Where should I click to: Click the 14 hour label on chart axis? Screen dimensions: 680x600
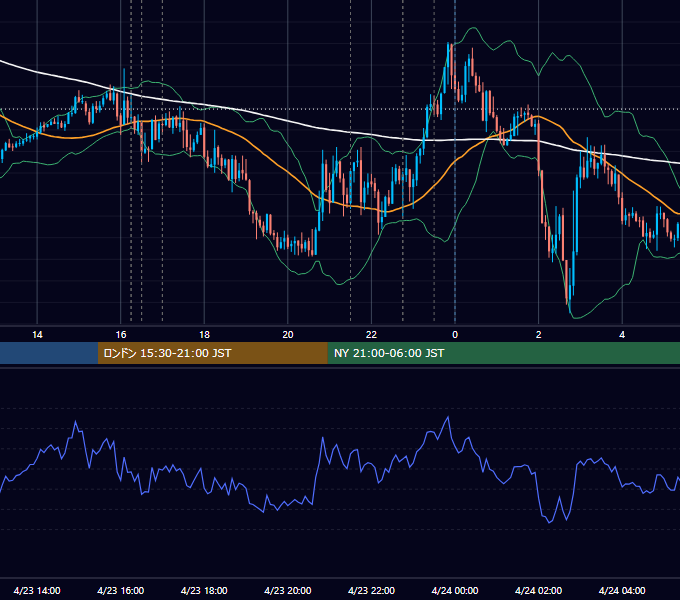(37, 335)
